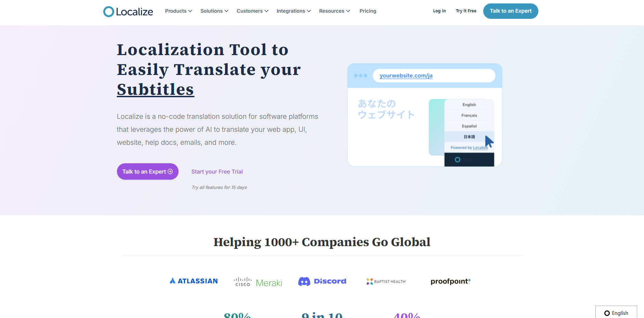Click the globe icon in the language switcher
This screenshot has width=644, height=318.
coord(607,313)
